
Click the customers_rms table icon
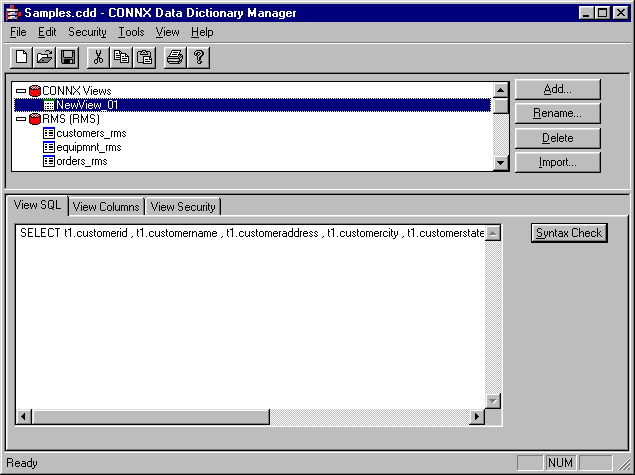point(49,133)
